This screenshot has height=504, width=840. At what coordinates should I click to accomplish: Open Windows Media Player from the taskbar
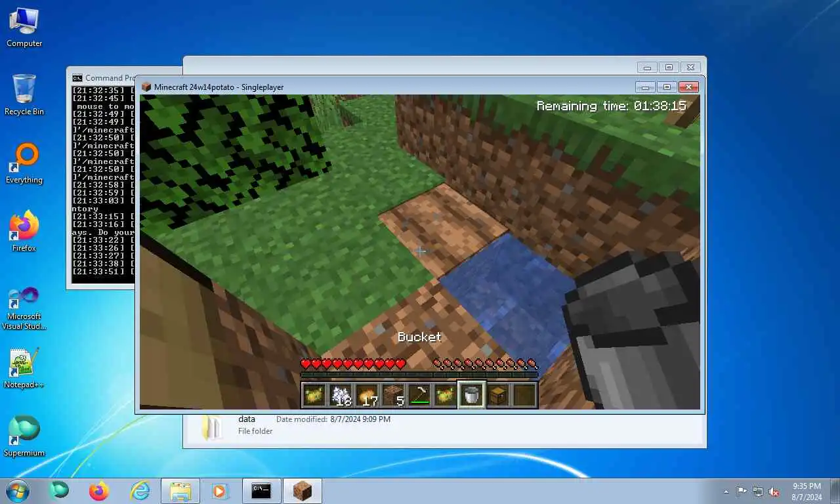coord(220,490)
